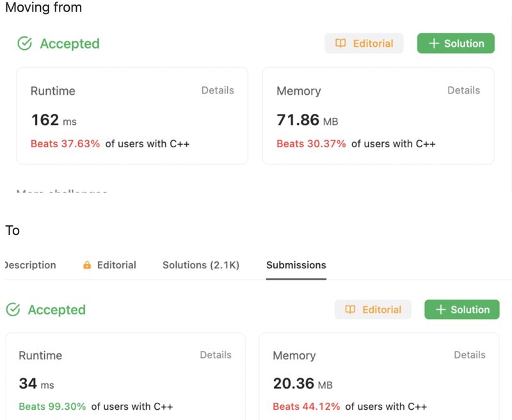The image size is (512, 420).
Task: Click the top green Solution button
Action: point(456,43)
